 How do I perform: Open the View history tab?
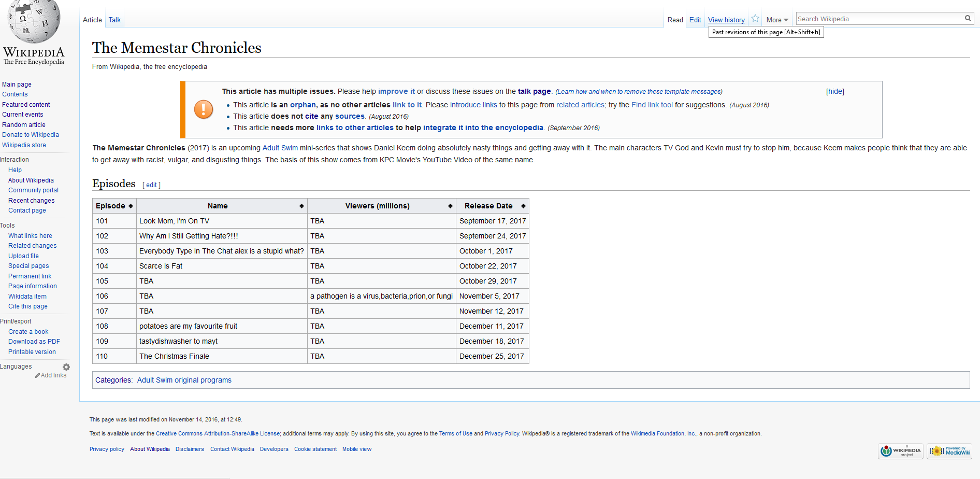(726, 20)
